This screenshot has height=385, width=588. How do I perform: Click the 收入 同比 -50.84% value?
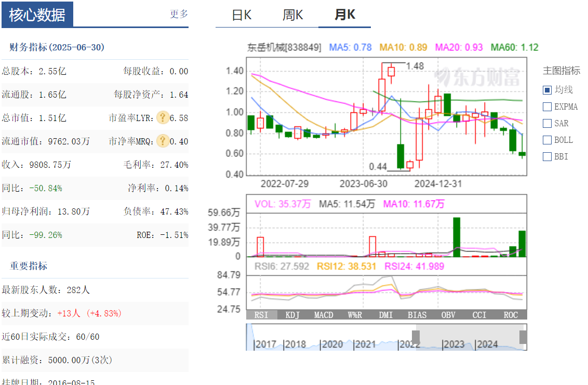(x=46, y=189)
